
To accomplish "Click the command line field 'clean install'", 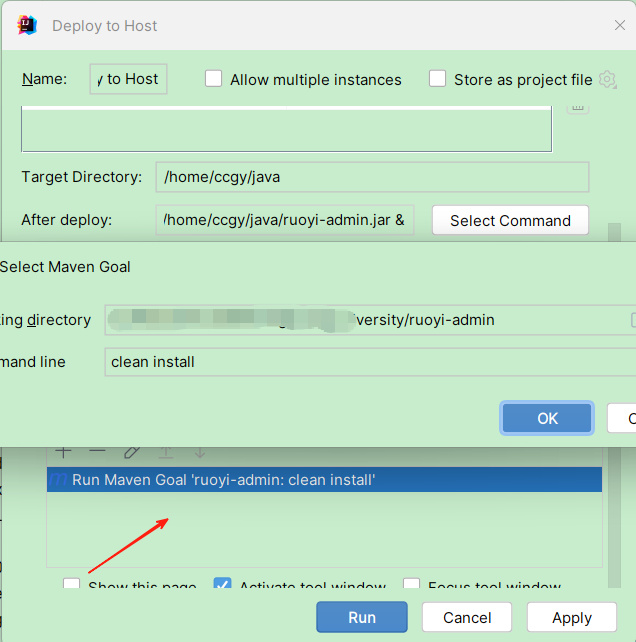I will 370,362.
